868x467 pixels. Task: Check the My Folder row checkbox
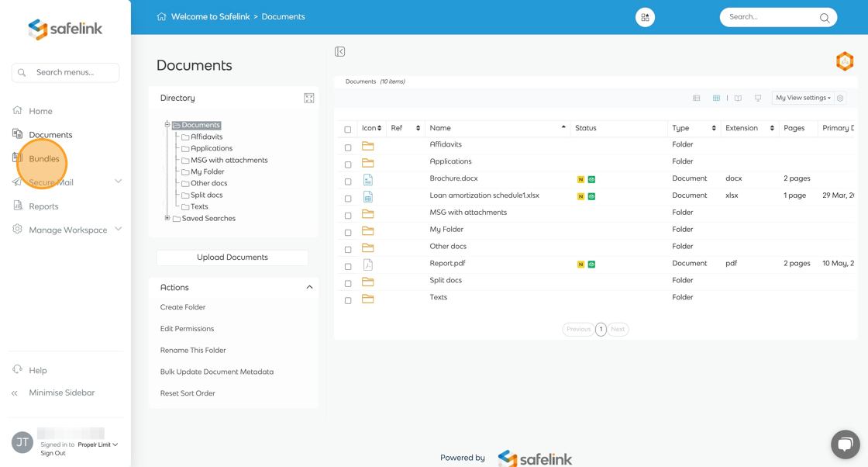(x=348, y=233)
